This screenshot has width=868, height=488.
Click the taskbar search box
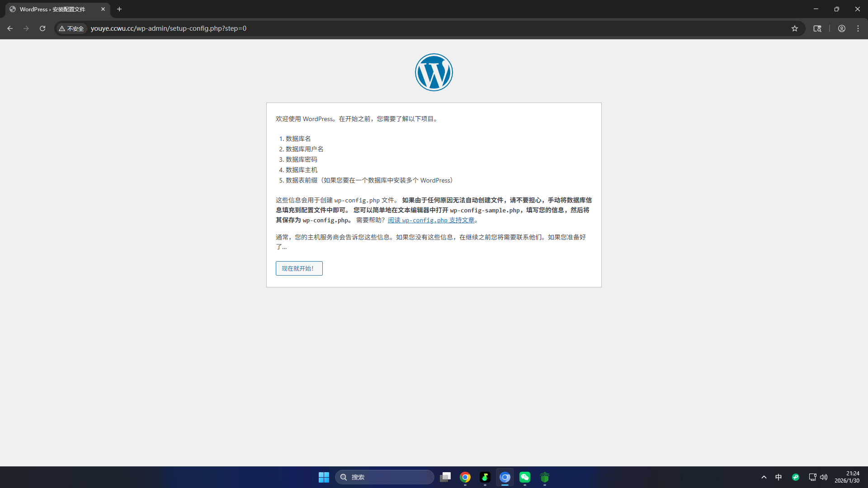pos(384,477)
